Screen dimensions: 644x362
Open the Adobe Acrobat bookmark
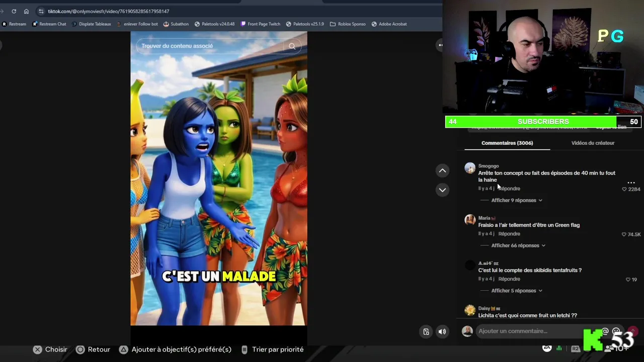tap(389, 24)
